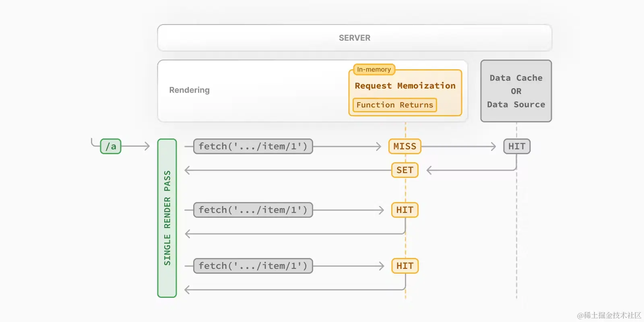Click the Request Memoization heading
The height and width of the screenshot is (322, 644).
click(x=405, y=86)
